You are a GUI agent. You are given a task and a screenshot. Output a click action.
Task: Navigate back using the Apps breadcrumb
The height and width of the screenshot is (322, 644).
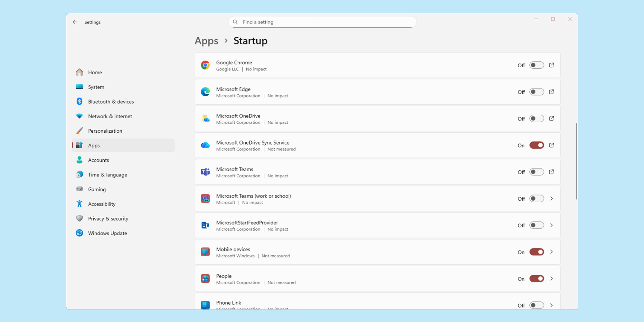tap(206, 41)
